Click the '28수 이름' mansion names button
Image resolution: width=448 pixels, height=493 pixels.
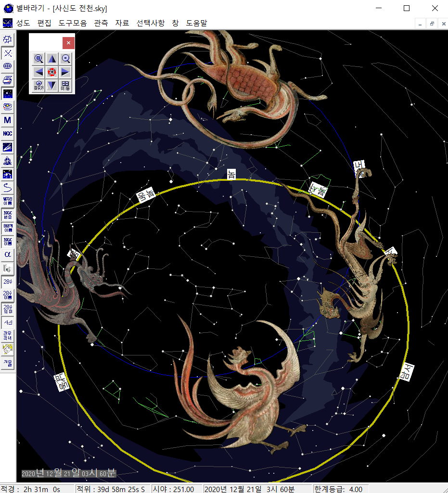click(x=8, y=295)
